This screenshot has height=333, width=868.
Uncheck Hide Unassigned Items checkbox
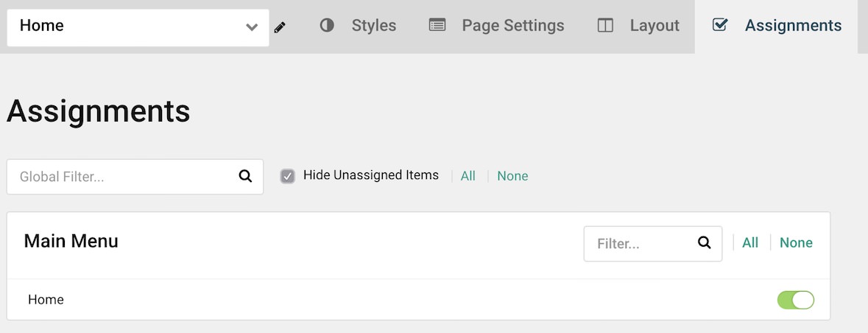coord(287,176)
